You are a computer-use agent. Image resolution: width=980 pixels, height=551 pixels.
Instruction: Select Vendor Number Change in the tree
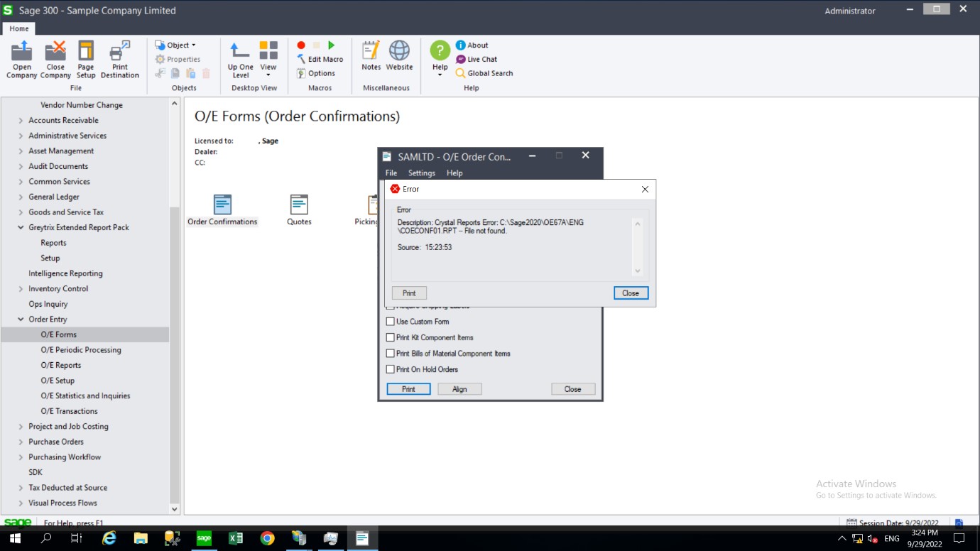point(82,105)
